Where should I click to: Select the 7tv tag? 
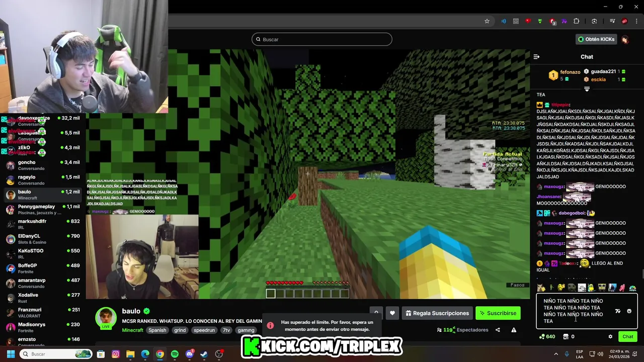click(226, 330)
